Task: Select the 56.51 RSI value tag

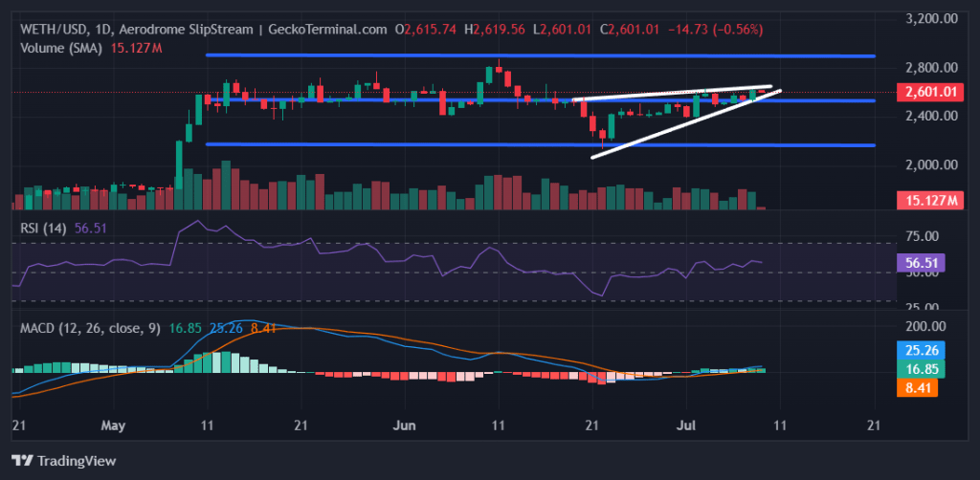Action: click(x=925, y=262)
